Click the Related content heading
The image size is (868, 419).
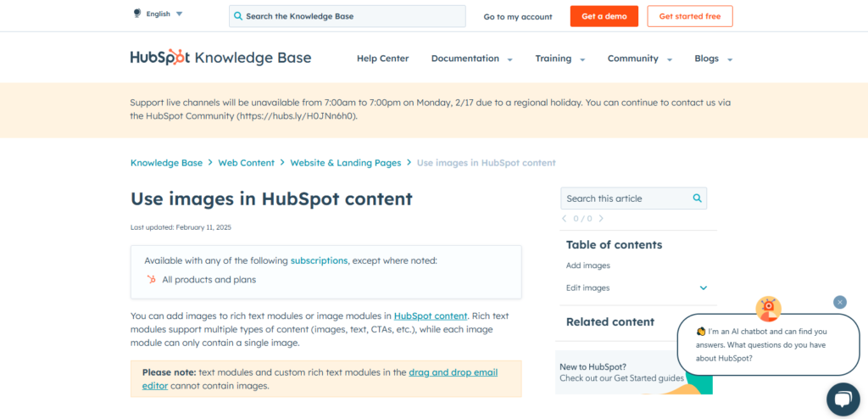[610, 321]
